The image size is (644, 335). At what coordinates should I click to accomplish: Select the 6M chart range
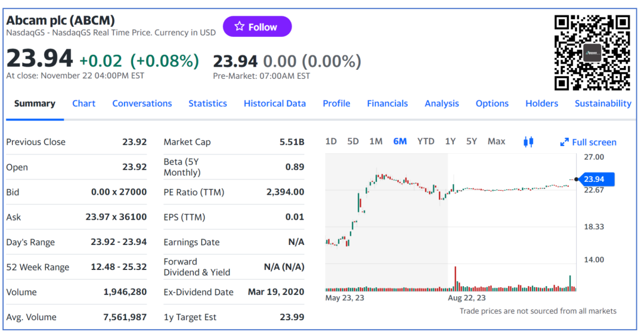[400, 141]
